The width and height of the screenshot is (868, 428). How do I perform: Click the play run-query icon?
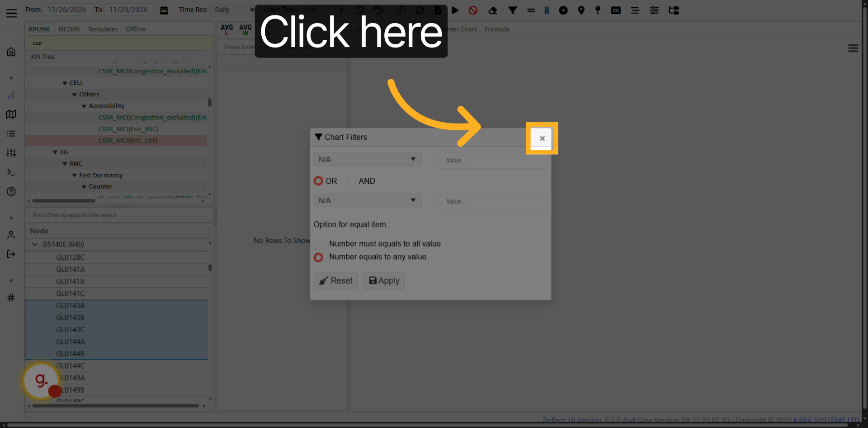click(x=455, y=10)
